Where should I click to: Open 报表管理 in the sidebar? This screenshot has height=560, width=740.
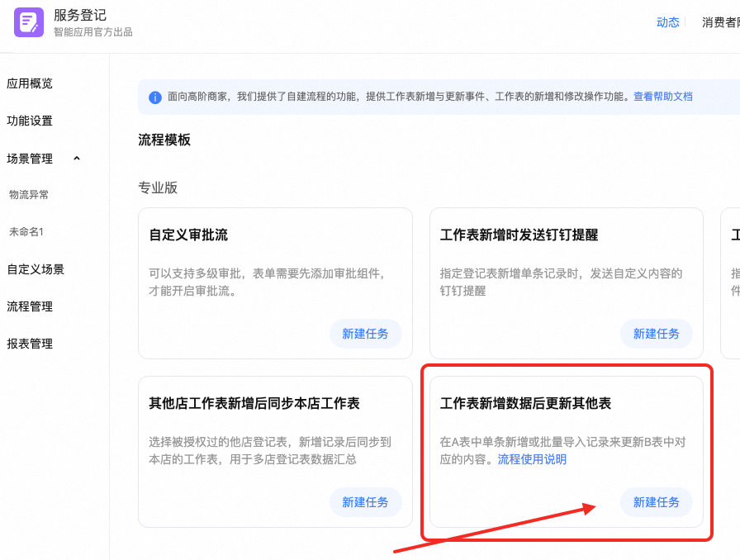click(x=30, y=344)
